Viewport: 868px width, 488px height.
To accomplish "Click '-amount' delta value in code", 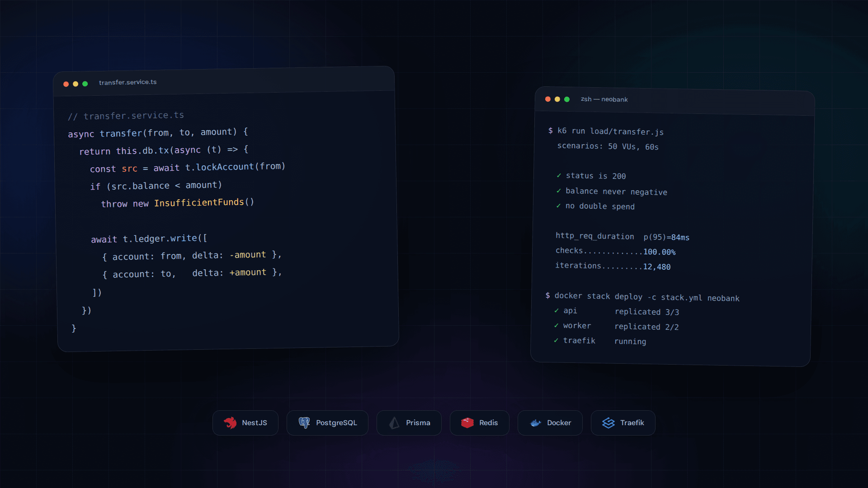I will pos(248,255).
